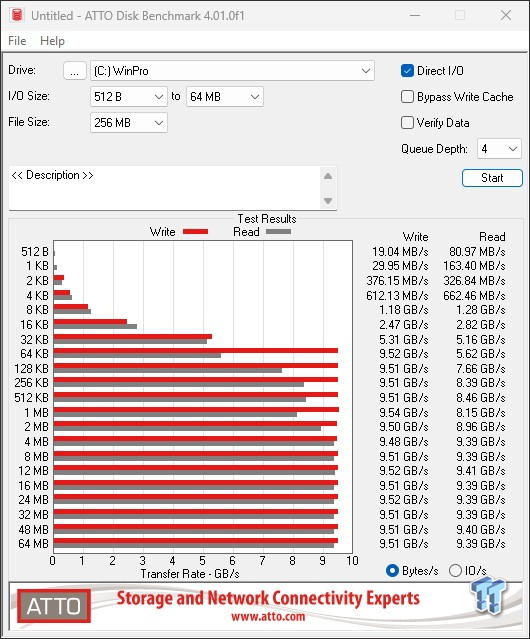Minimize the ATTO Disk Benchmark window
This screenshot has height=639, width=530.
pos(415,15)
